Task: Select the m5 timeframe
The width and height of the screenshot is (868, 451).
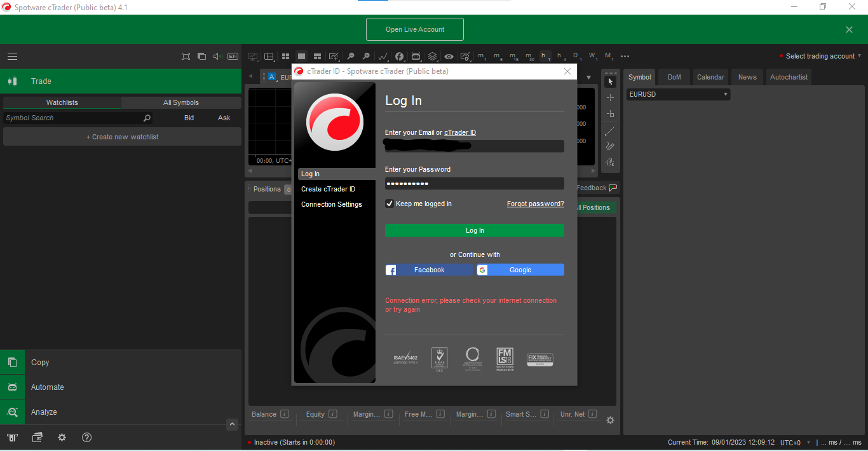Action: [x=498, y=56]
